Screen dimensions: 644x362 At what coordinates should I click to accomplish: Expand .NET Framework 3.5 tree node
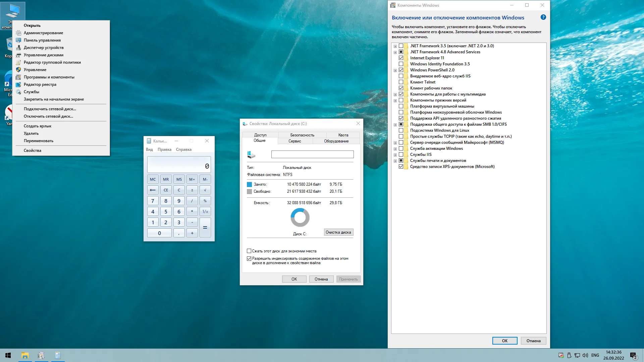(395, 46)
